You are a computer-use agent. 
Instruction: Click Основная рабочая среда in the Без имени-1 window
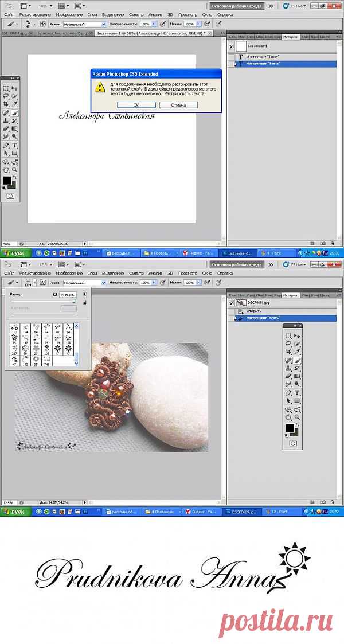(x=236, y=6)
